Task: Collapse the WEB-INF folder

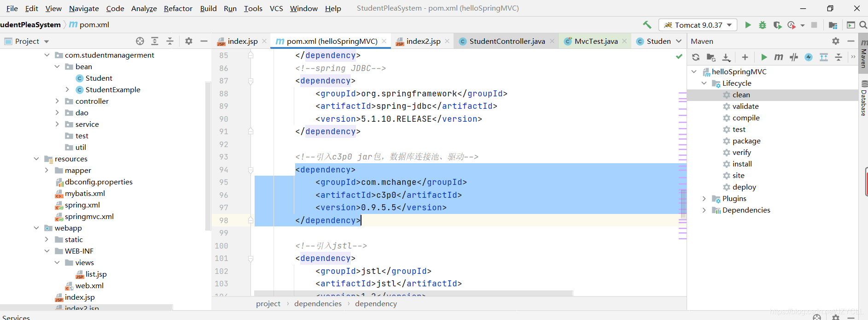Action: (x=47, y=251)
